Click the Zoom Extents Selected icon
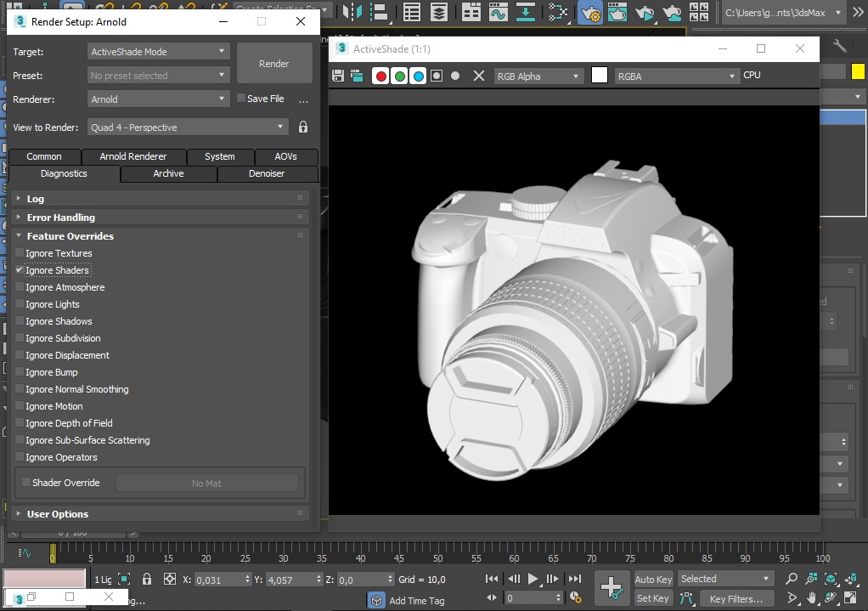 tap(831, 579)
